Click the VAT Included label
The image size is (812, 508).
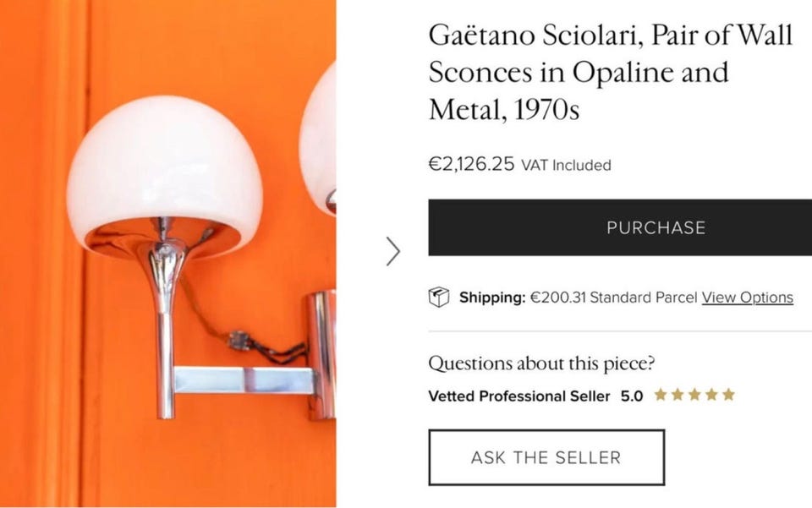(x=568, y=166)
